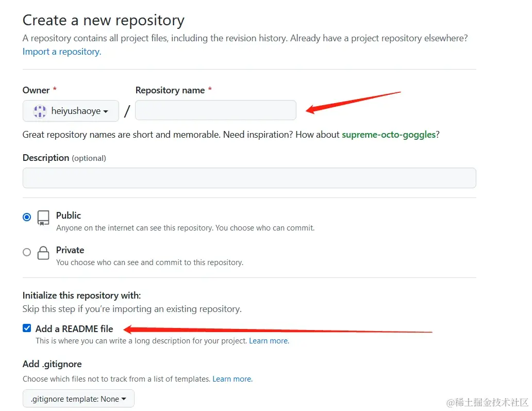
Task: Click the caret on the .gitignore template button
Action: click(124, 399)
